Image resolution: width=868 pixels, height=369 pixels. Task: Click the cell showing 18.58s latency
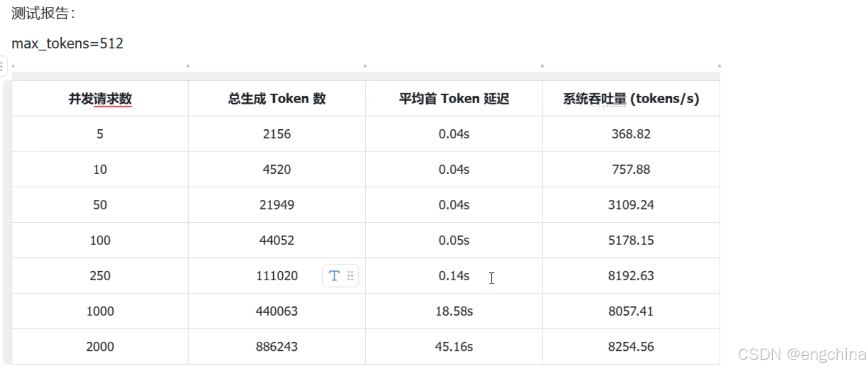[x=454, y=311]
